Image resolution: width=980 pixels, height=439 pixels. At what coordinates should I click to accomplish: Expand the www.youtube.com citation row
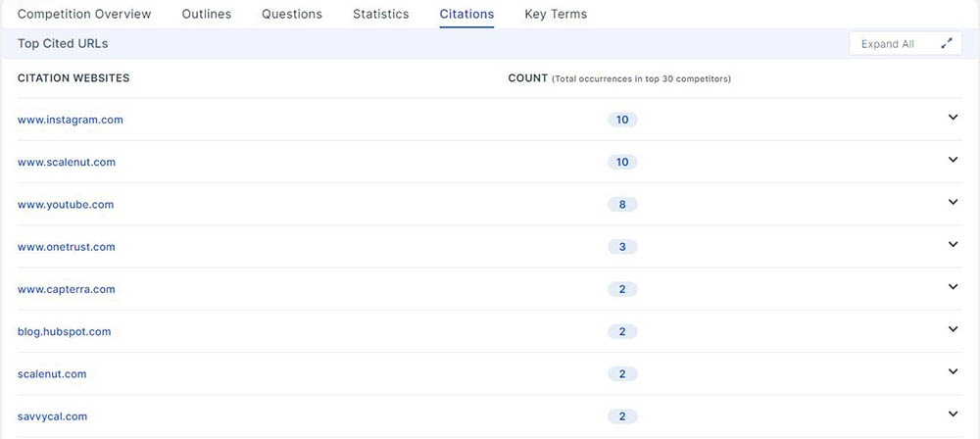pos(952,203)
